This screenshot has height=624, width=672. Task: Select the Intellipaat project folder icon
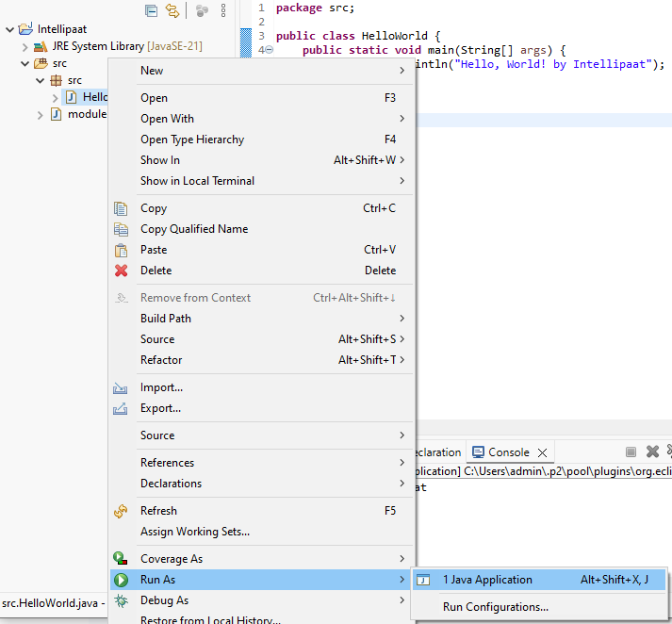click(x=25, y=29)
